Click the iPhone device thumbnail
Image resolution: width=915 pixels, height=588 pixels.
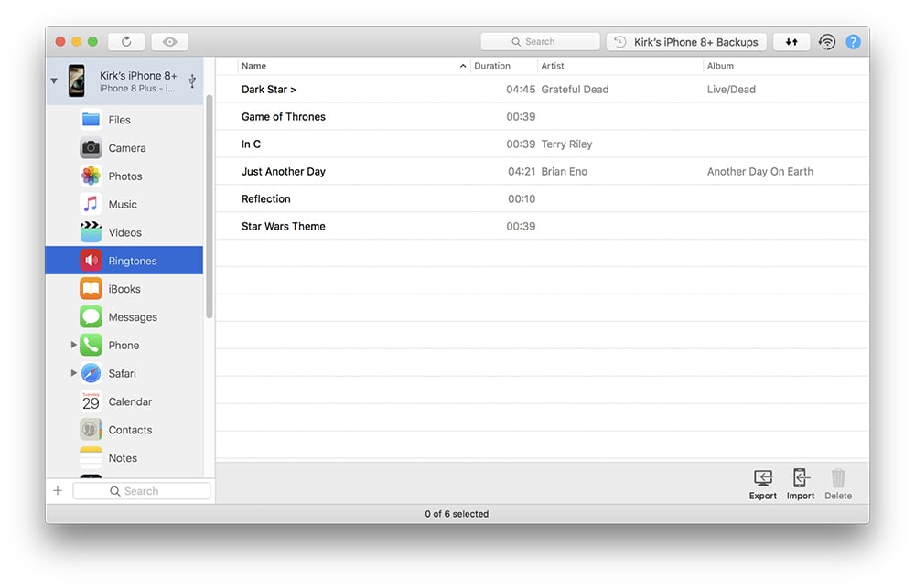coord(77,80)
